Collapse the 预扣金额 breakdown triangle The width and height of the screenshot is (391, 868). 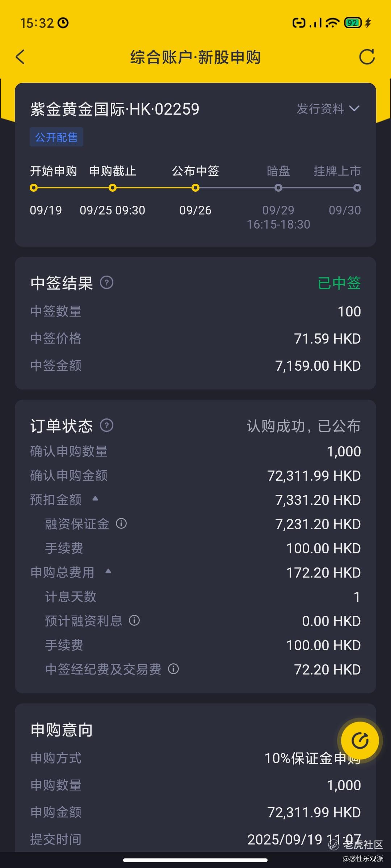pos(95,498)
